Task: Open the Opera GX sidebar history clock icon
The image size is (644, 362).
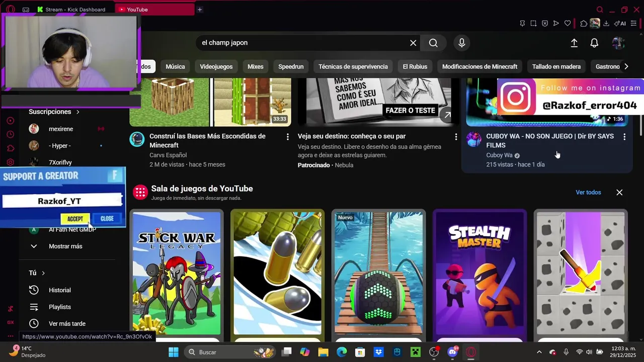Action: [10, 134]
